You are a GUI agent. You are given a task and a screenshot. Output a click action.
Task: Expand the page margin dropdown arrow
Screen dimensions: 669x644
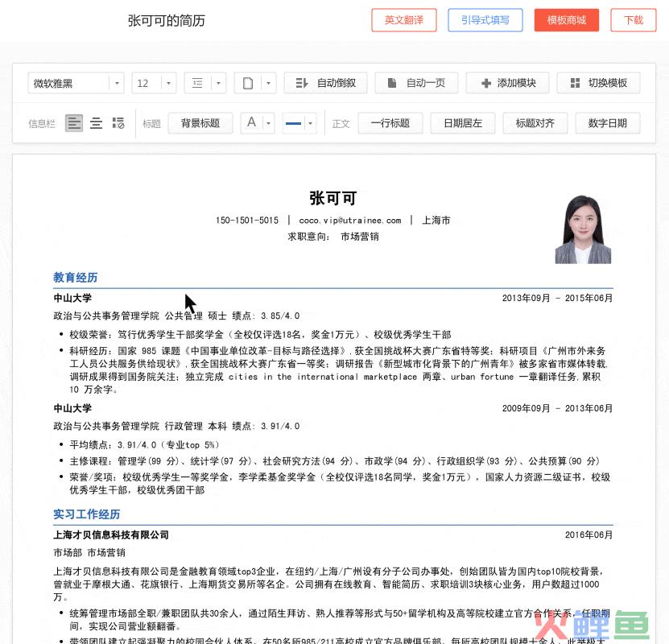coord(268,83)
